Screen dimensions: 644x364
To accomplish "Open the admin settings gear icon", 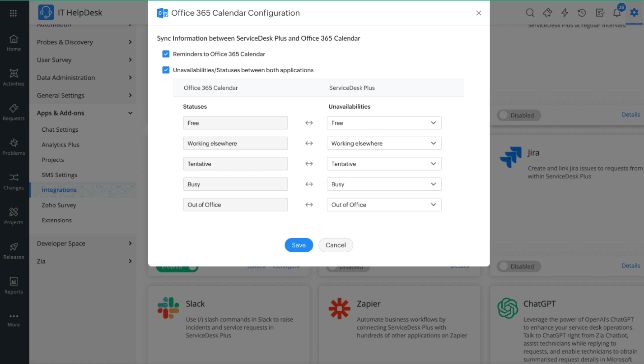I will pos(634,13).
